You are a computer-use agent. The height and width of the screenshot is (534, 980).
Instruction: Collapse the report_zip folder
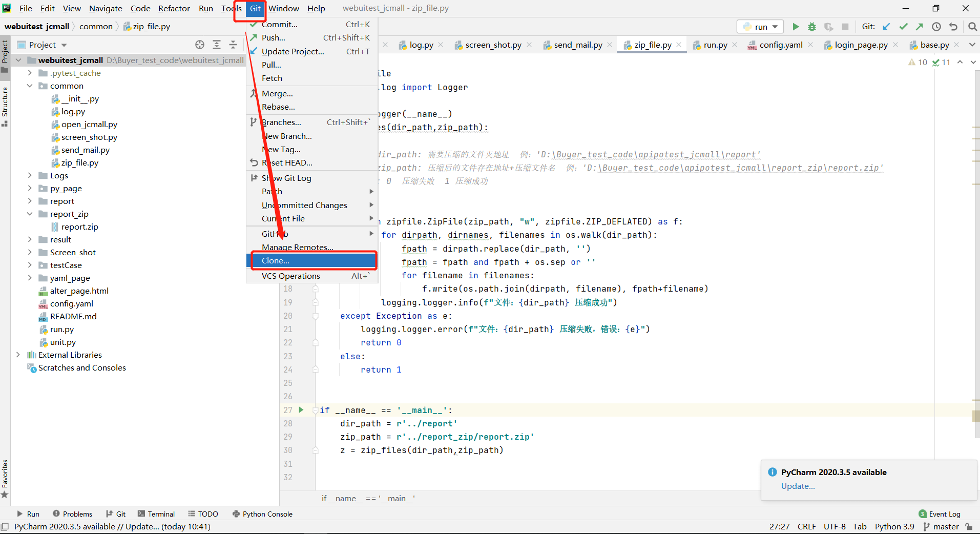30,214
